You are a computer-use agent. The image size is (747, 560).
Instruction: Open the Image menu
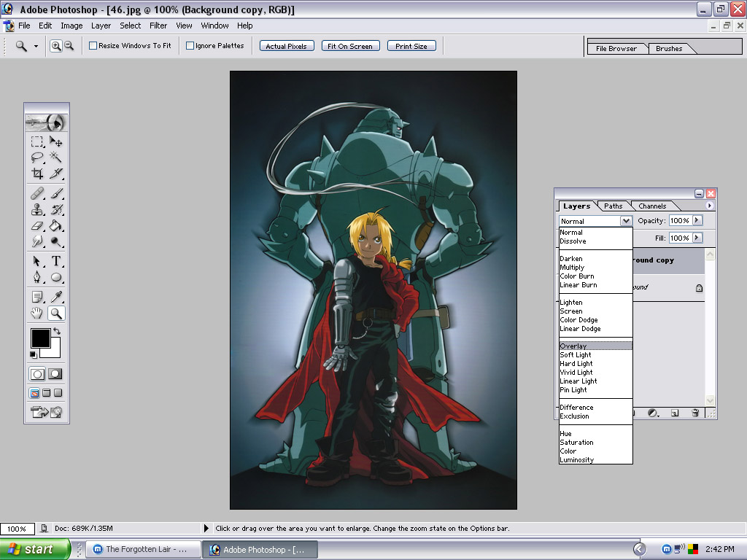coord(71,26)
